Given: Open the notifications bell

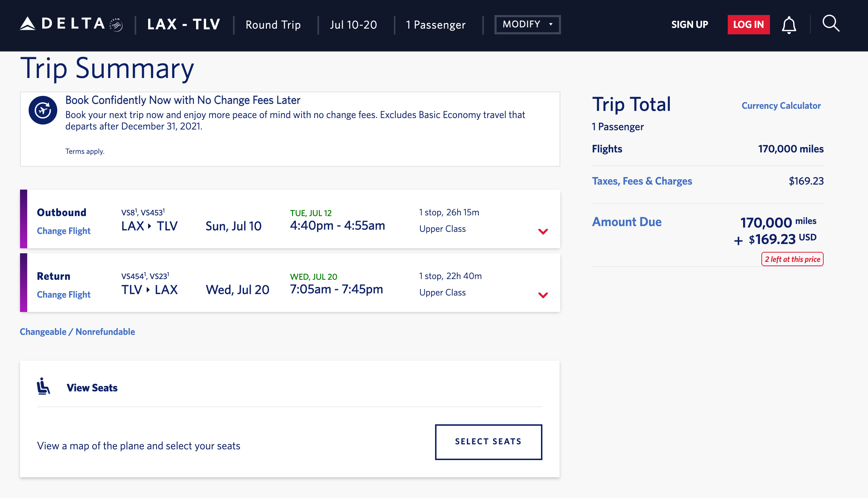Looking at the screenshot, I should (x=789, y=25).
